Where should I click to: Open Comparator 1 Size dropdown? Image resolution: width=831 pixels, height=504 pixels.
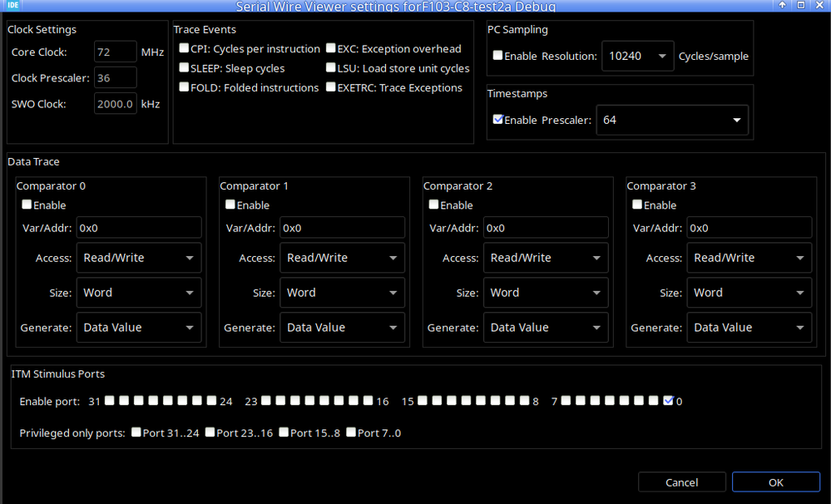[x=343, y=293]
